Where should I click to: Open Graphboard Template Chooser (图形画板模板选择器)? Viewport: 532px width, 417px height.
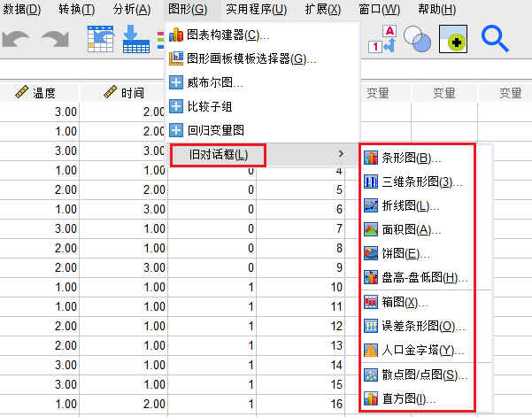click(251, 59)
